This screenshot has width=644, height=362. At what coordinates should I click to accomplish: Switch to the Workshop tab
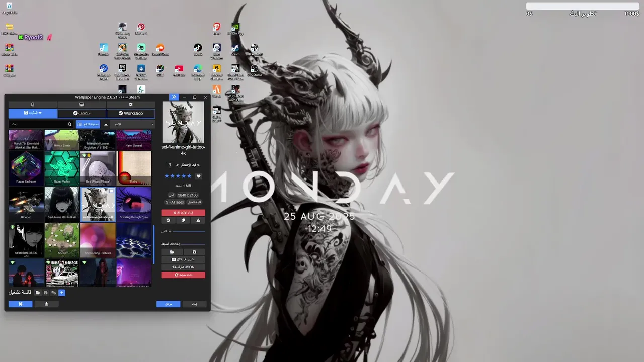point(131,113)
